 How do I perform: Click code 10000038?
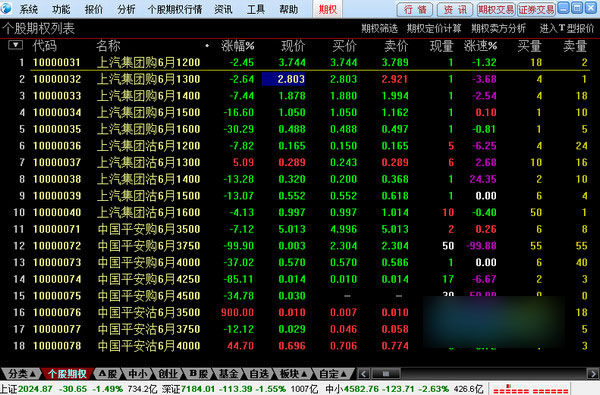tap(57, 179)
